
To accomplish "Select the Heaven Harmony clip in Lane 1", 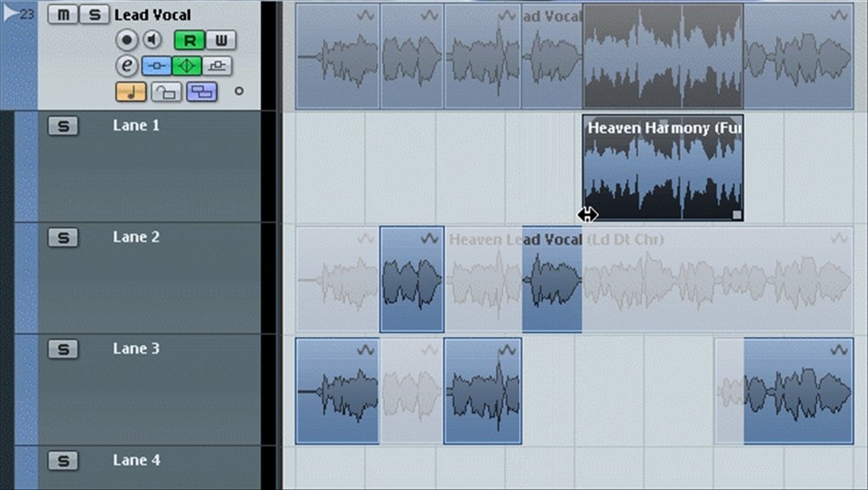I will (x=663, y=168).
